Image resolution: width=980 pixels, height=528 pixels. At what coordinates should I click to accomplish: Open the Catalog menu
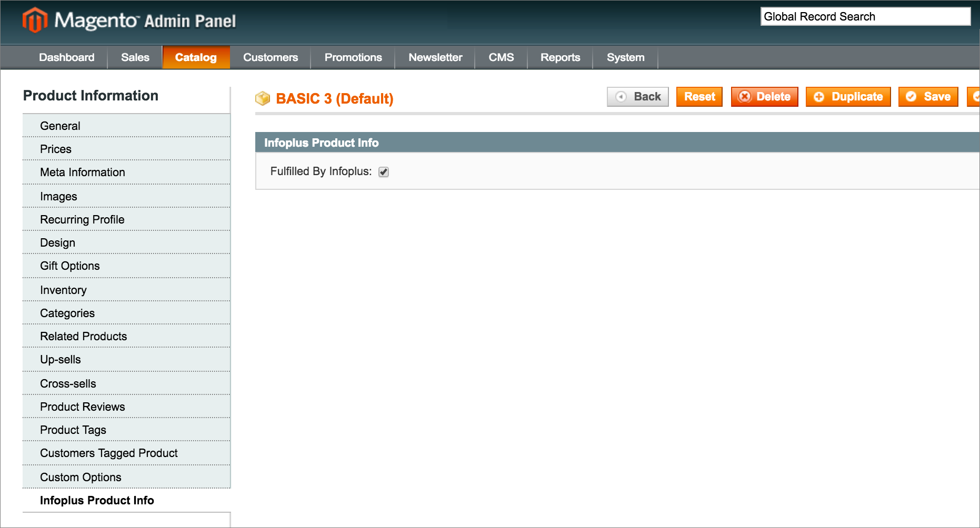[196, 57]
